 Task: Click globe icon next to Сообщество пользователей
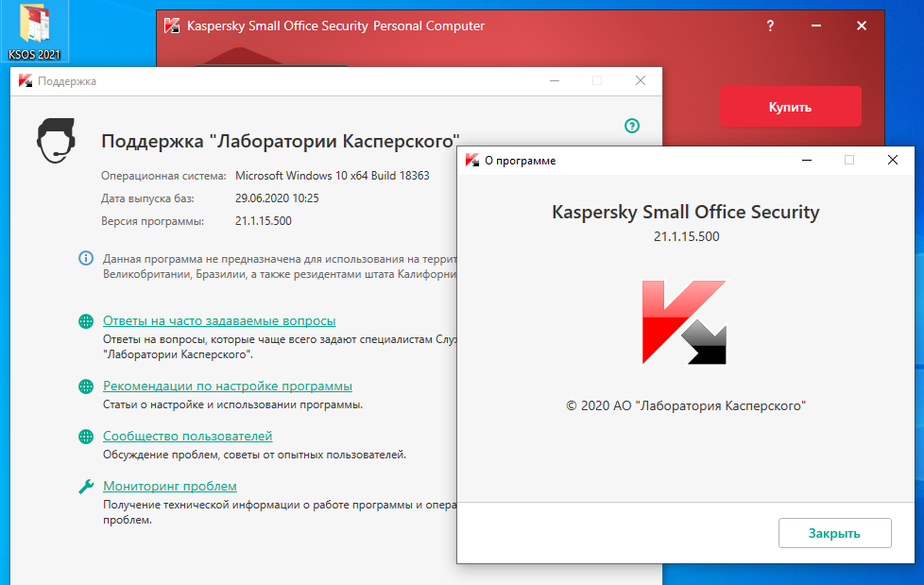(x=86, y=437)
